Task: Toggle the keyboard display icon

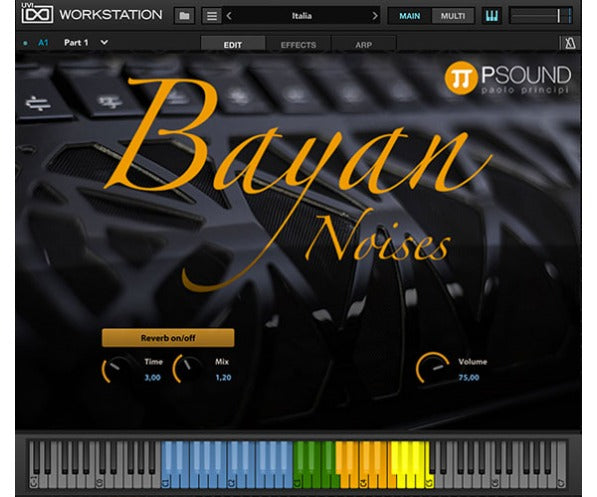Action: click(x=492, y=16)
